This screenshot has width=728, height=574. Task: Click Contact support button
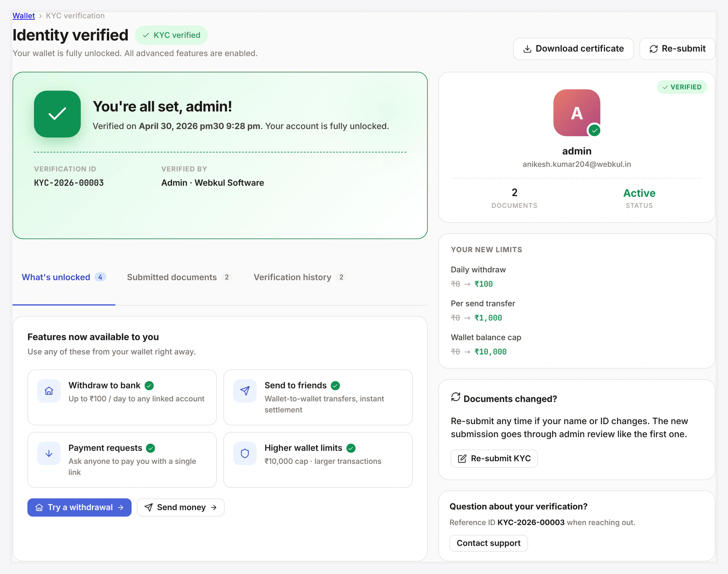[x=488, y=543]
